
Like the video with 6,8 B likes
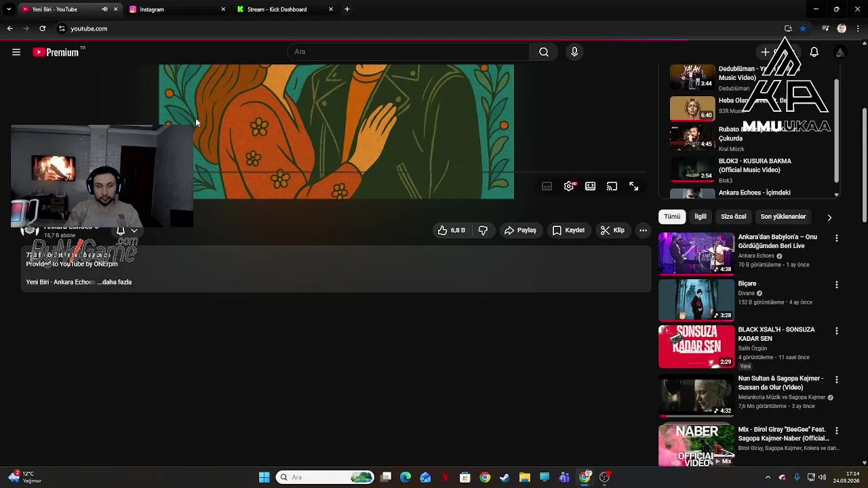[x=452, y=230]
